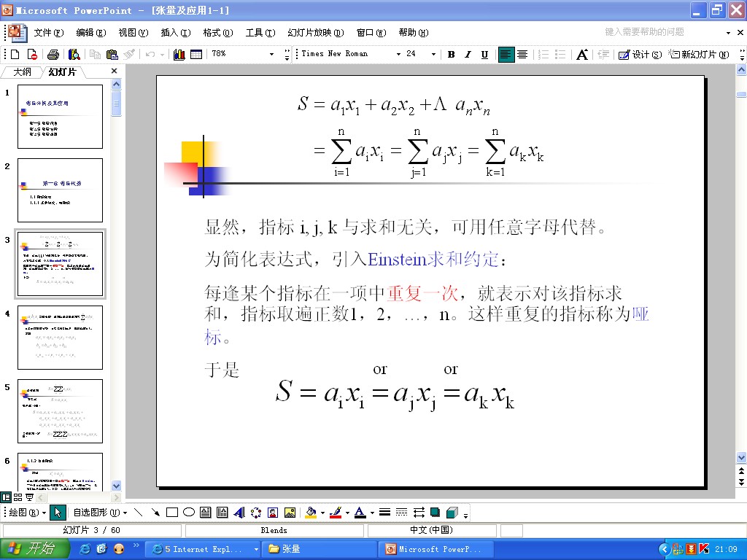Viewport: 747px width, 560px height.
Task: Insert a horizontal text box
Action: [205, 513]
